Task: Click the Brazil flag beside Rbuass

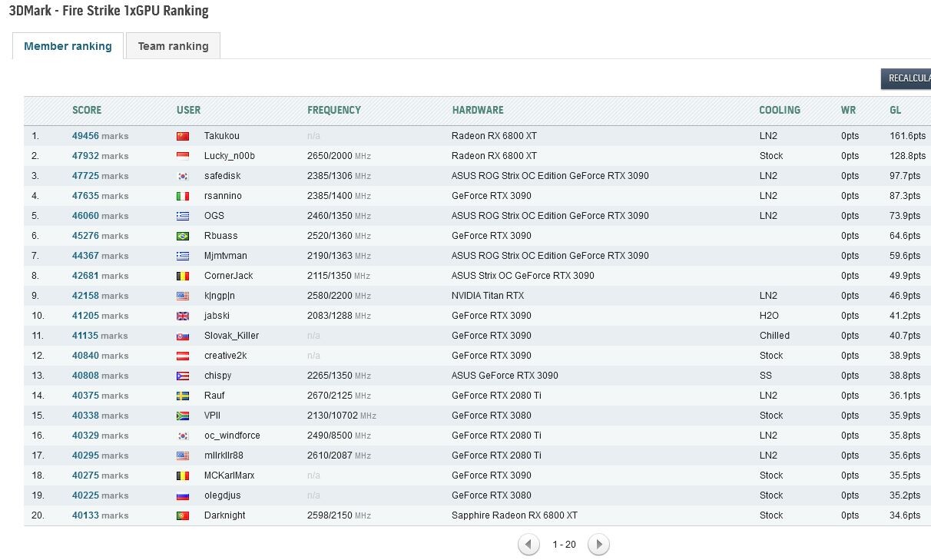Action: click(182, 236)
